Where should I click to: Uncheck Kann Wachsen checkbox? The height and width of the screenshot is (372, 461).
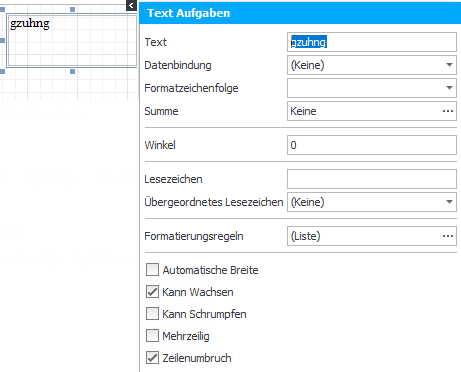coord(152,292)
